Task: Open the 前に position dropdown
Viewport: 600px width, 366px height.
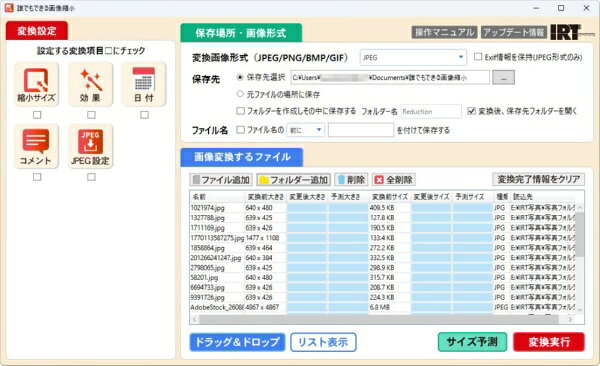Action: coord(306,130)
